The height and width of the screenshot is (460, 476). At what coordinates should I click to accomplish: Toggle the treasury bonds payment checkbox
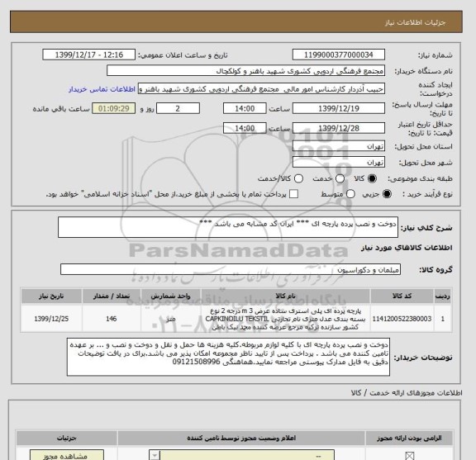click(293, 194)
